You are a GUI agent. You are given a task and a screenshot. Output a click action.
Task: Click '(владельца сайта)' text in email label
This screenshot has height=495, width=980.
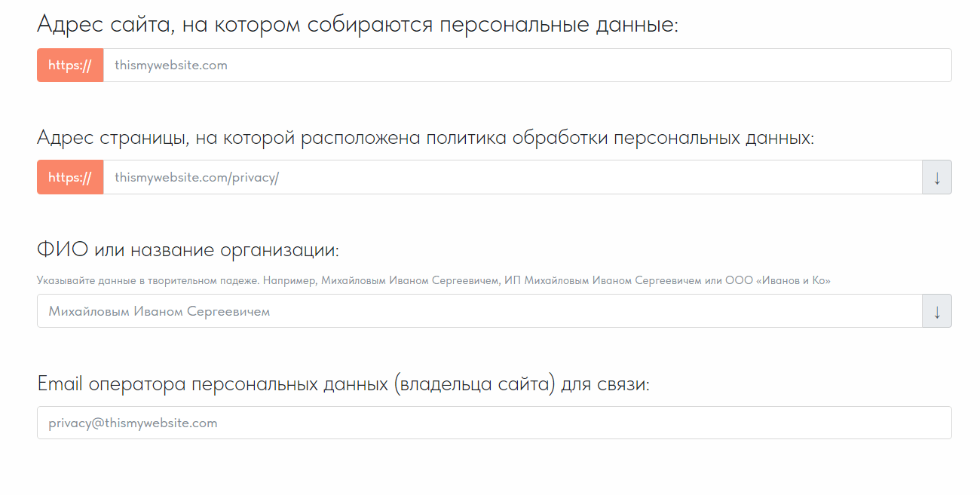click(475, 384)
